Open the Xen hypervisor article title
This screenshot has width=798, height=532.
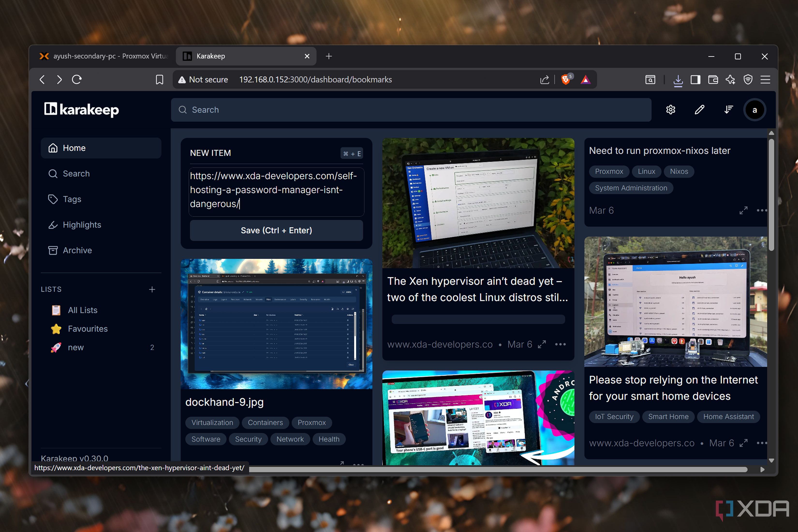(x=477, y=289)
